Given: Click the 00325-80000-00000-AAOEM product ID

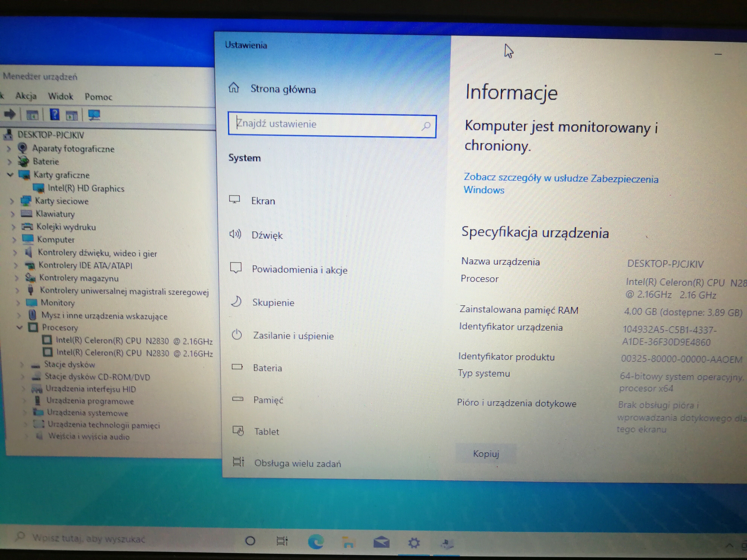Looking at the screenshot, I should [x=681, y=359].
